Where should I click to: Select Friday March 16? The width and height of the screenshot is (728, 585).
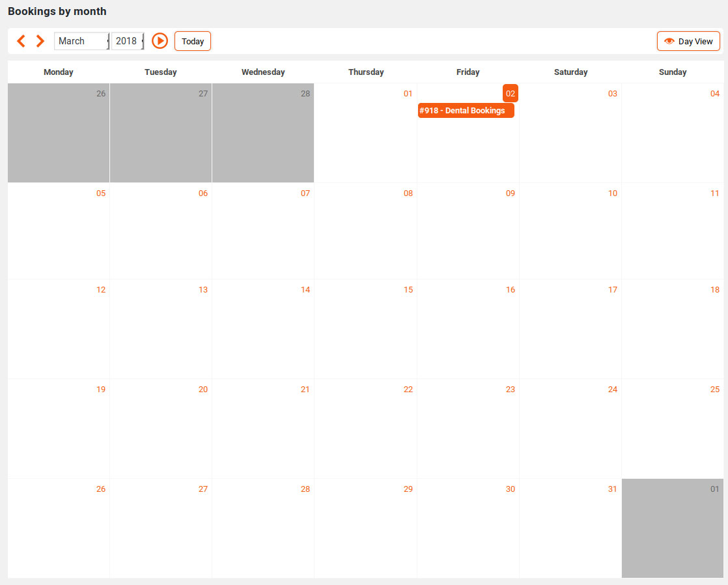click(468, 329)
